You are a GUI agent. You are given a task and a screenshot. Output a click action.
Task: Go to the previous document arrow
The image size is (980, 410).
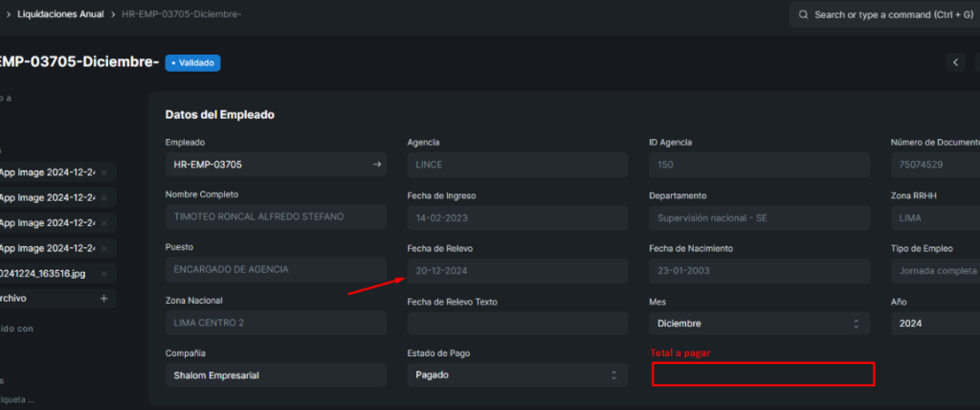(x=955, y=62)
